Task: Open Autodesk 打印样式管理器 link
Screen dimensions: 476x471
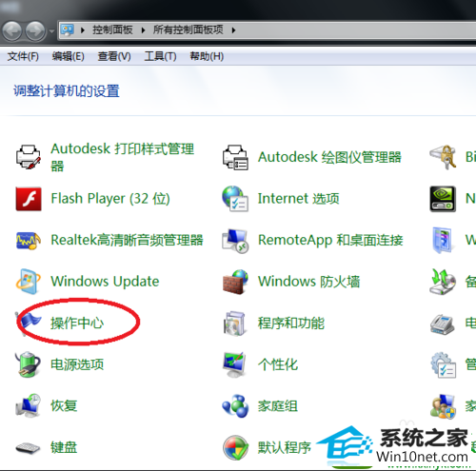Action: 123,157
